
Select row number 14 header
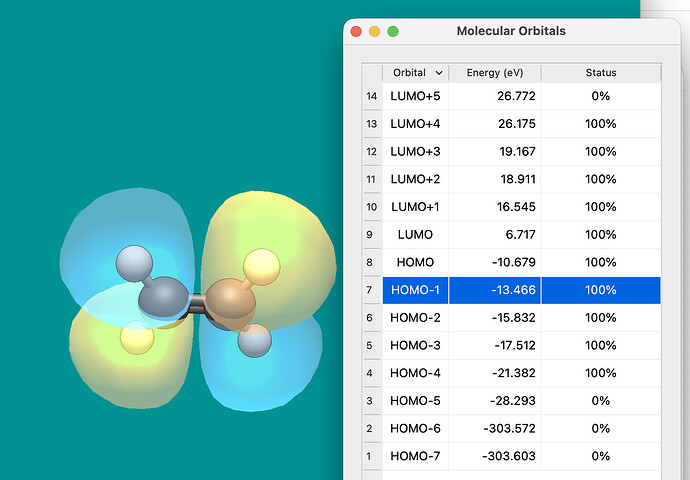[371, 96]
